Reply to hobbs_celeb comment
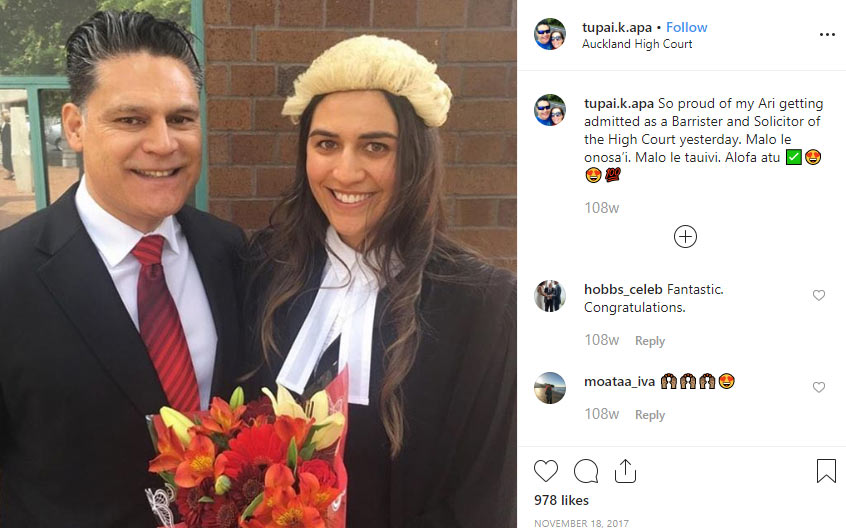The image size is (846, 528). coord(650,341)
